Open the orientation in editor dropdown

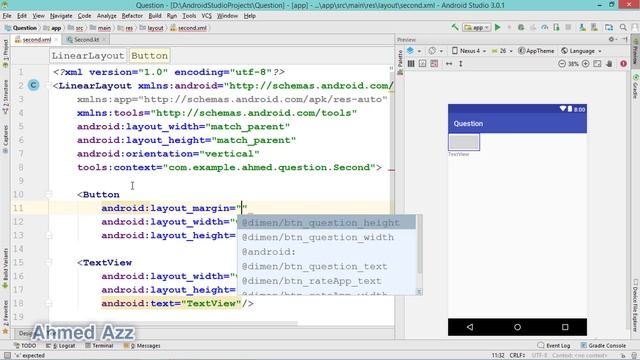coord(436,51)
